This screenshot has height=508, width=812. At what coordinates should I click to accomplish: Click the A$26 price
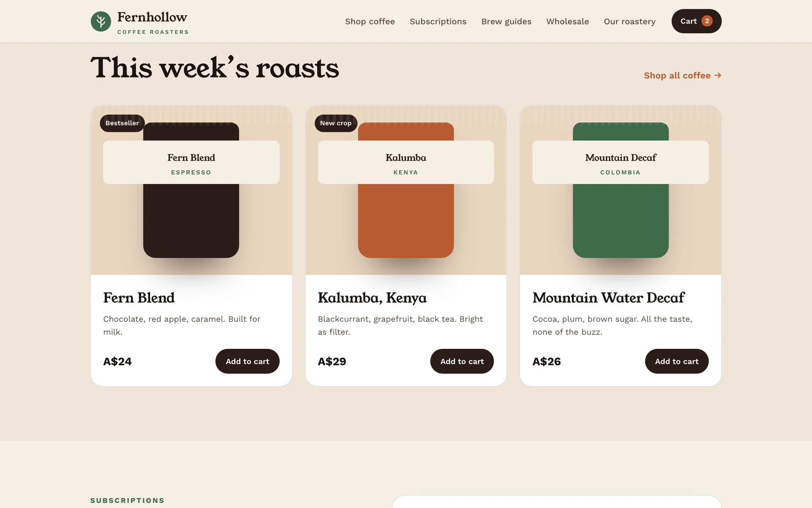coord(546,362)
